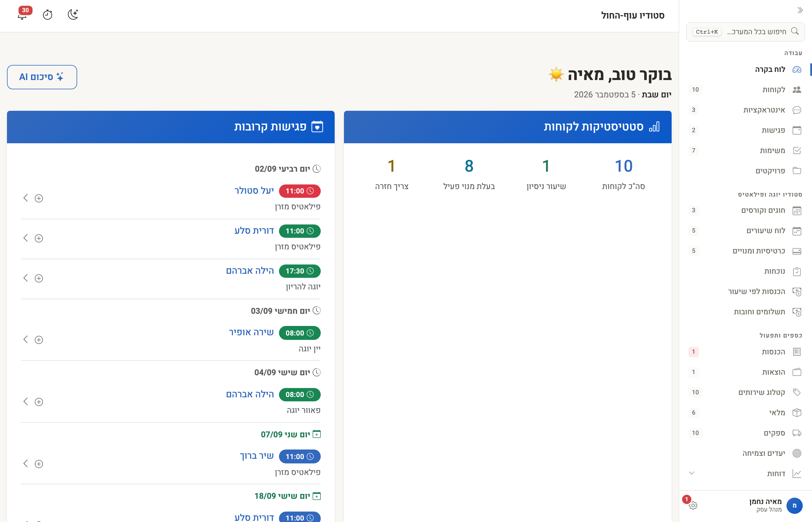Screen dimensions: 812x522
Task: Expand chevron in יעל סטולר meeting row
Action: point(26,198)
